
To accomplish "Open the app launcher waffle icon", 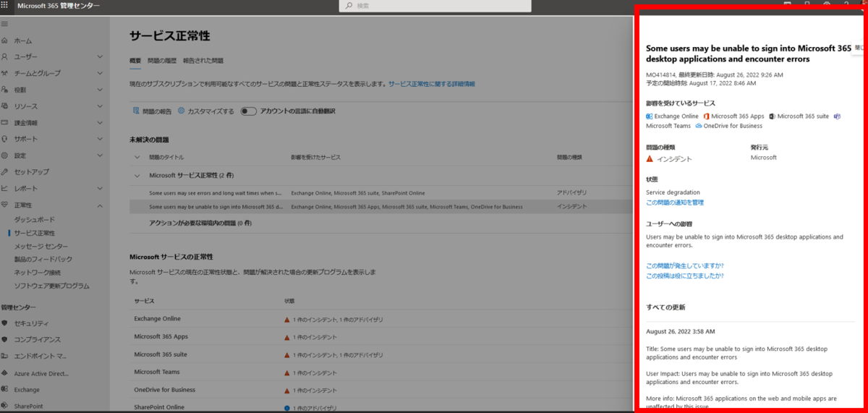I will pyautogui.click(x=5, y=5).
